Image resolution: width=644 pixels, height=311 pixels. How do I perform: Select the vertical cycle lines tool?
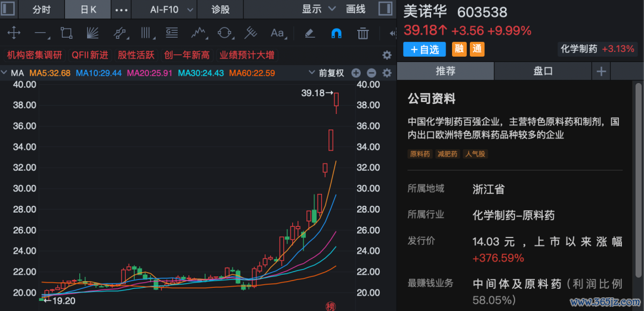[146, 33]
